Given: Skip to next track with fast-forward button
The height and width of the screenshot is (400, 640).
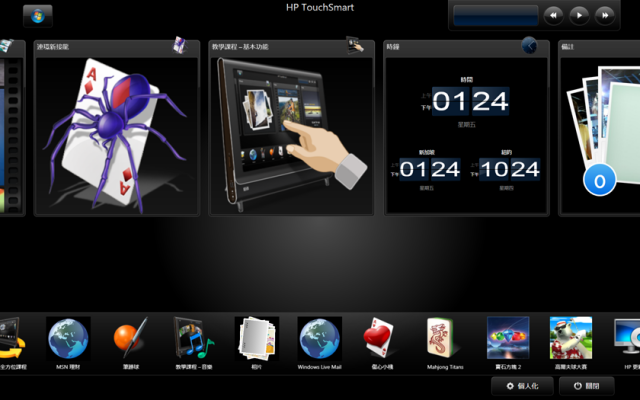Looking at the screenshot, I should pyautogui.click(x=605, y=16).
